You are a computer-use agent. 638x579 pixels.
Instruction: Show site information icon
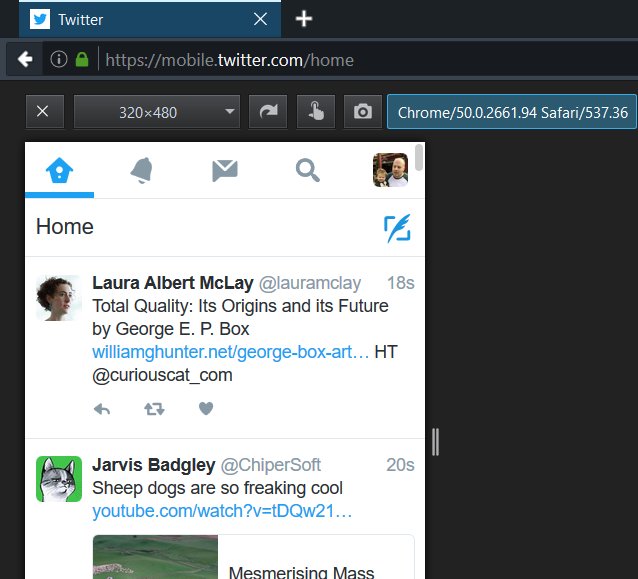click(59, 59)
